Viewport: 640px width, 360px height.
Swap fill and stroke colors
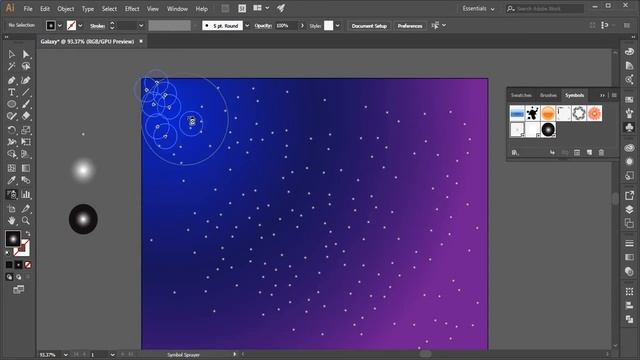(28, 233)
